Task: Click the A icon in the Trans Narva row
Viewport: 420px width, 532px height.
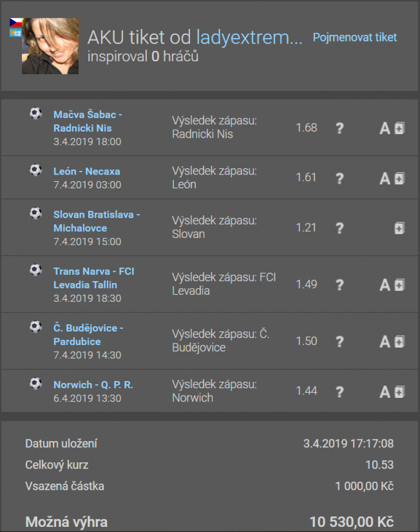Action: click(x=385, y=285)
